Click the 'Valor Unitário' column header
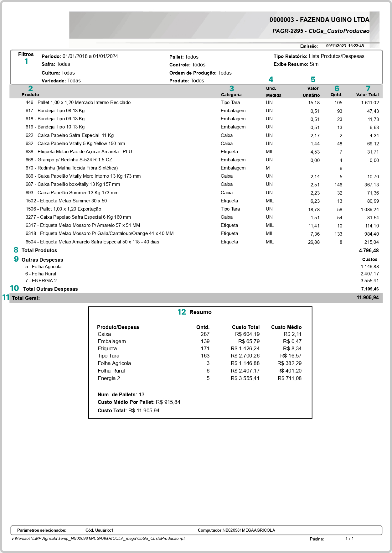The image size is (392, 553). (x=312, y=92)
